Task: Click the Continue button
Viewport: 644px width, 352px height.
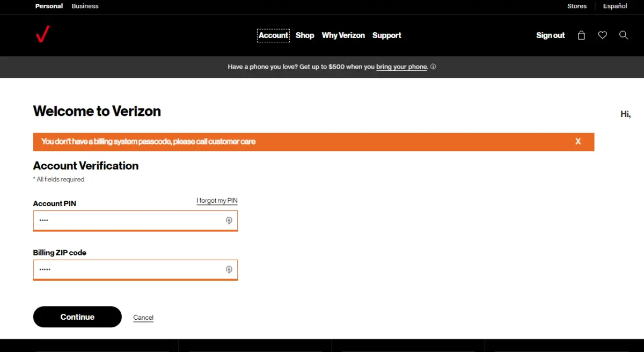Action: [77, 317]
